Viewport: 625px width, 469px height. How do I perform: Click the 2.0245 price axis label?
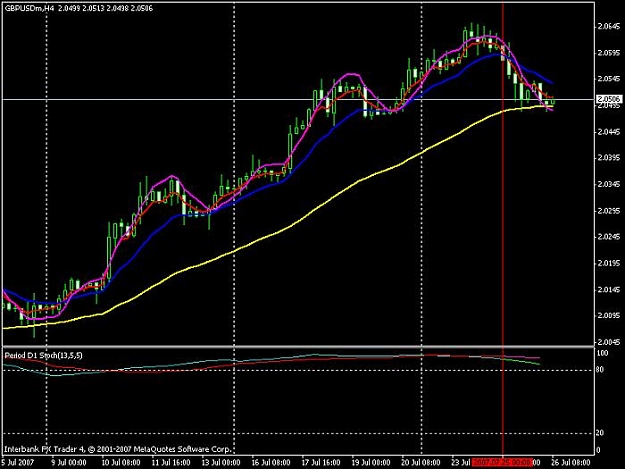pos(609,237)
